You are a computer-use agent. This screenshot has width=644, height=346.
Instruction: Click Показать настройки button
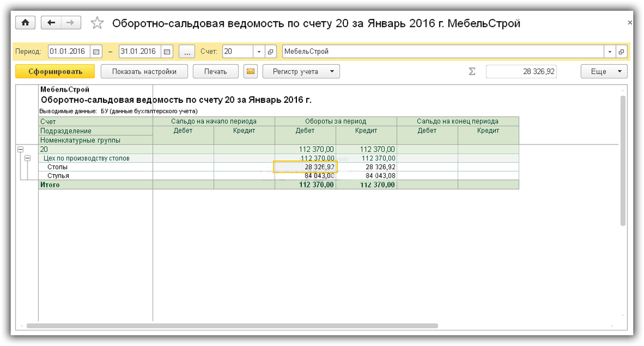[x=144, y=72]
